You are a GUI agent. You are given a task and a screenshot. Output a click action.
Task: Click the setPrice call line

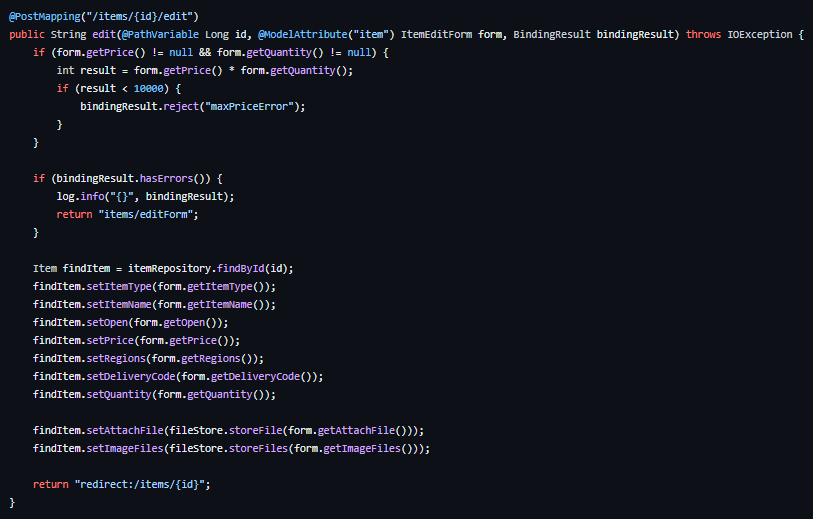[136, 341]
